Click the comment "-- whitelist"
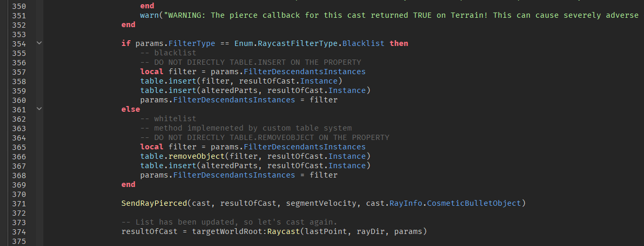Screen dimensions: 644x246 168,119
